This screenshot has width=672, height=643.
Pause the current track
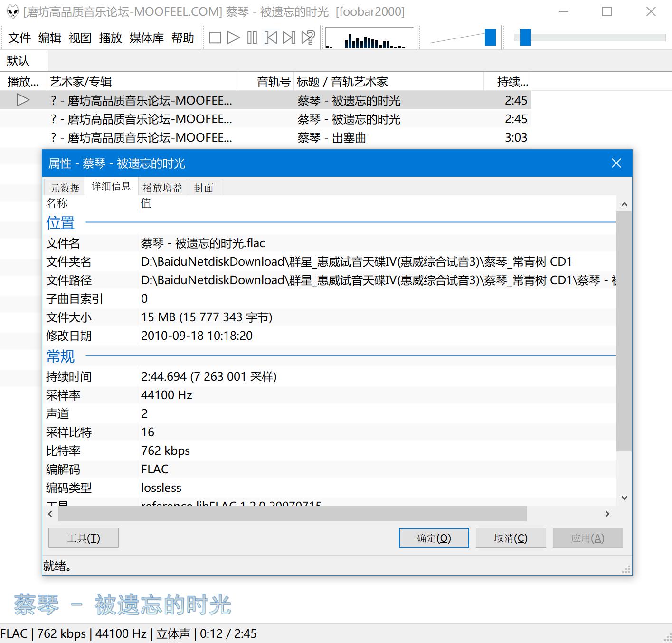252,38
